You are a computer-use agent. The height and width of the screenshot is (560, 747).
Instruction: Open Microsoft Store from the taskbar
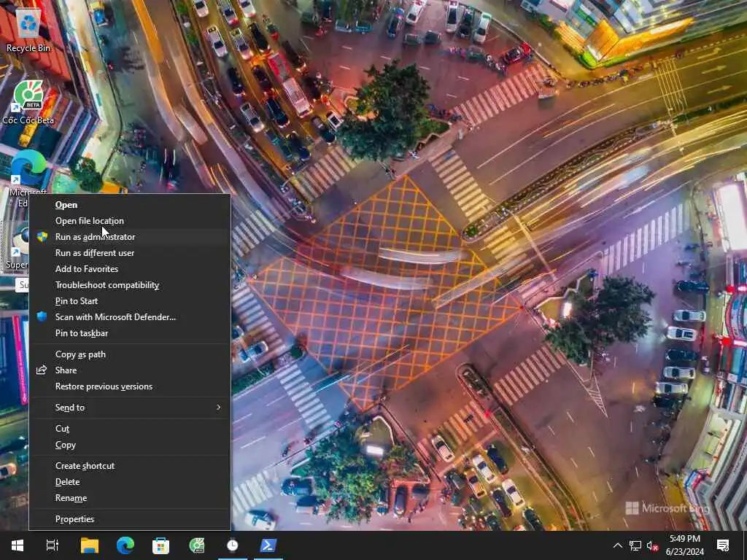[160, 545]
